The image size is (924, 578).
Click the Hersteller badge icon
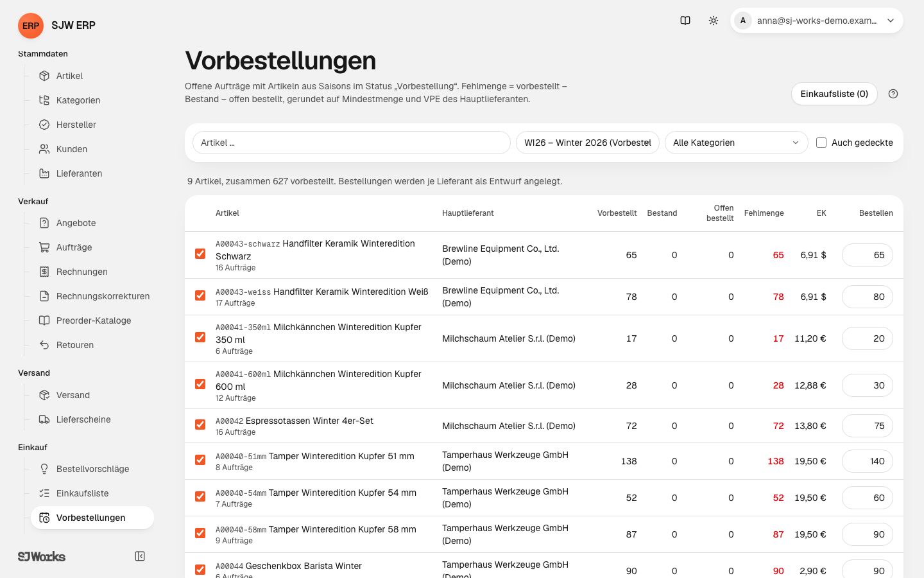[44, 125]
